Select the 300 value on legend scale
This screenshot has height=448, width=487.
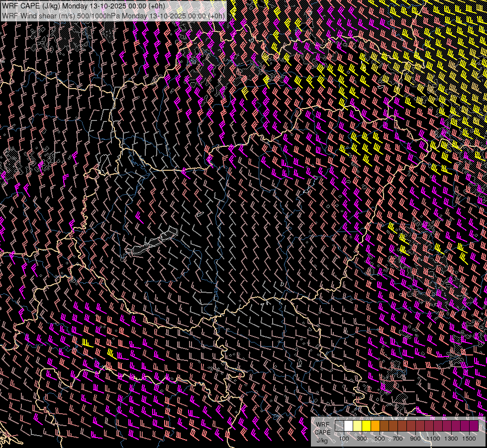362,439
